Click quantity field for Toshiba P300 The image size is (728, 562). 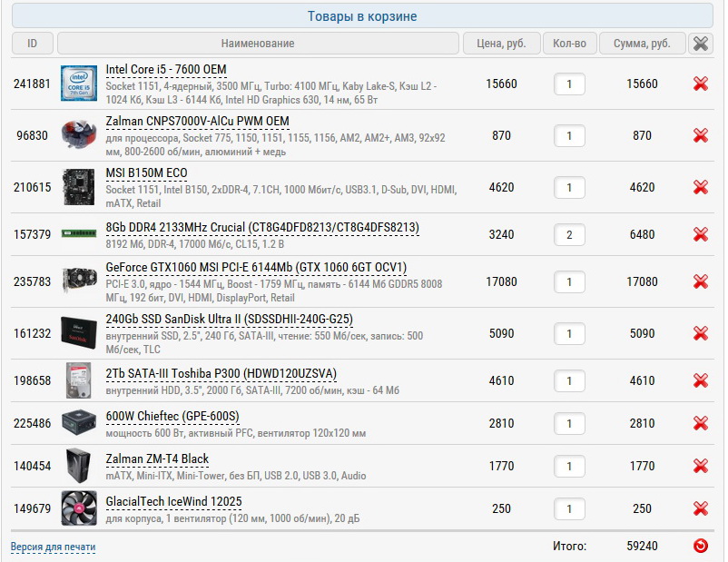[x=569, y=380]
